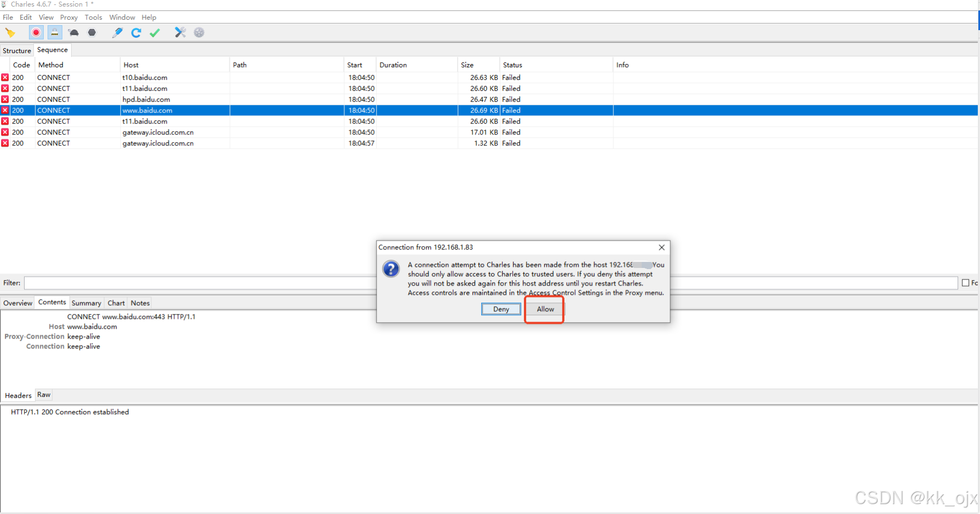Allow the connection from 192.168.1.83

[545, 309]
